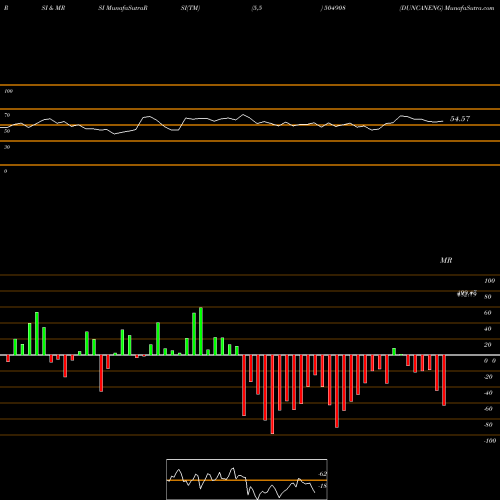This screenshot has width=500, height=500.
Task: Click the mini chart thumbnail at bottom
Action: click(247, 479)
